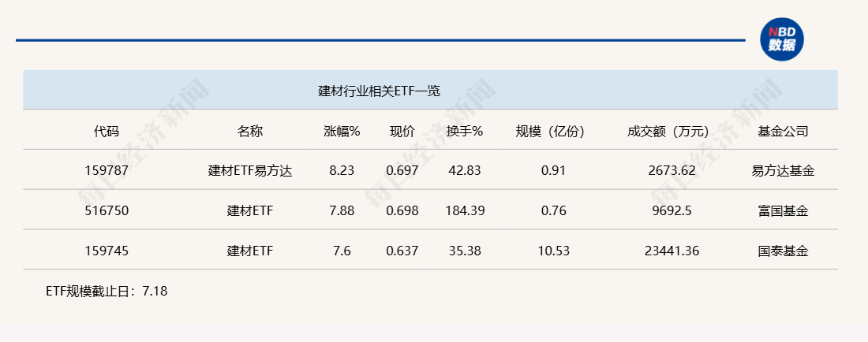Image resolution: width=868 pixels, height=342 pixels.
Task: Select the 23441.36 trading volume value
Action: tap(672, 251)
